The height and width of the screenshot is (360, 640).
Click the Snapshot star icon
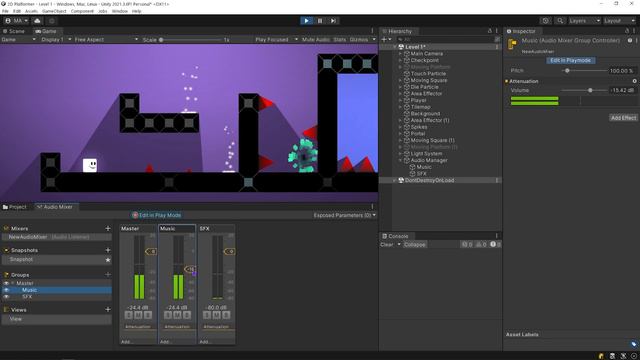point(108,260)
